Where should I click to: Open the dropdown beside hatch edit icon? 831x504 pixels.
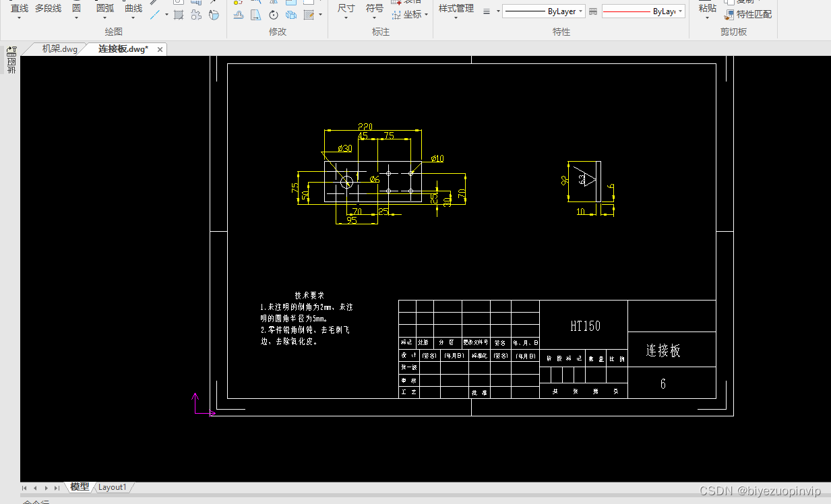[320, 14]
